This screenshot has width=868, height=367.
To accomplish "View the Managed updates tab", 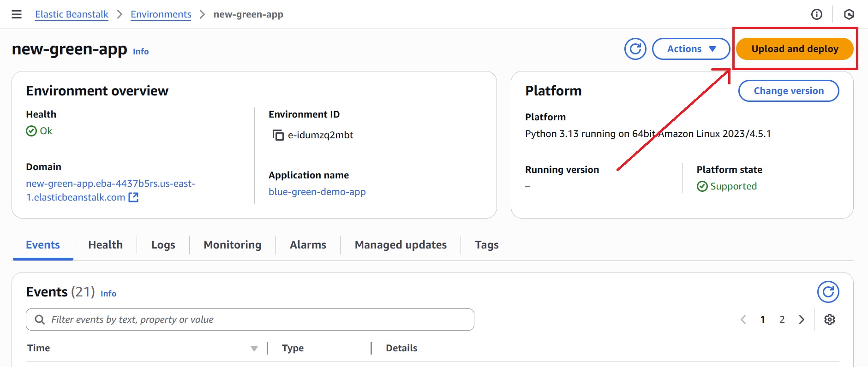I will click(x=400, y=245).
